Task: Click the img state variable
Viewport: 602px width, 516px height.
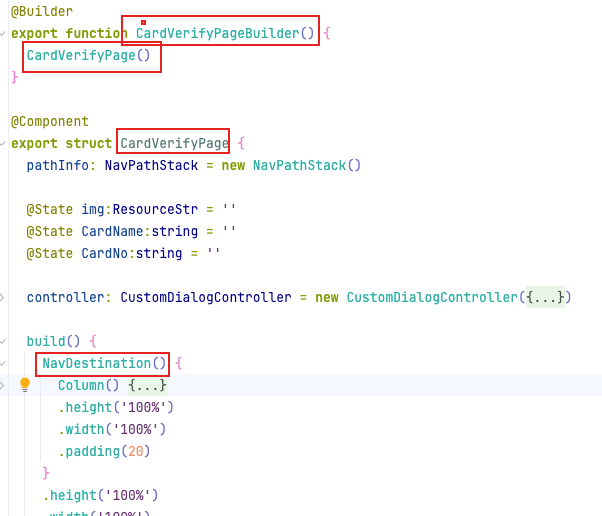Action: click(93, 210)
